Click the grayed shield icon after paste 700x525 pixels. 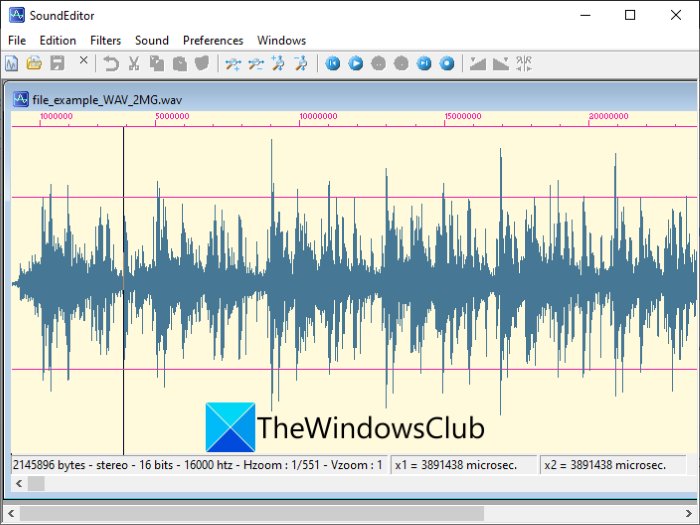click(x=202, y=63)
